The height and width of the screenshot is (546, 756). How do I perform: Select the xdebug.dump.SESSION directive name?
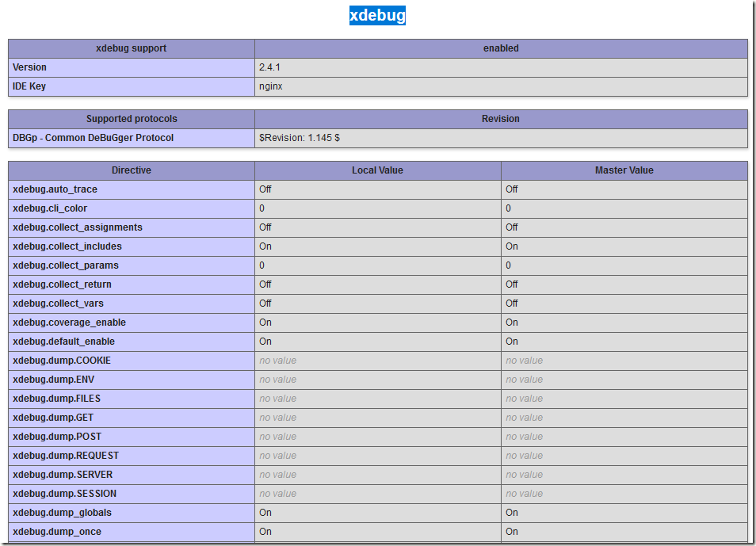(65, 494)
